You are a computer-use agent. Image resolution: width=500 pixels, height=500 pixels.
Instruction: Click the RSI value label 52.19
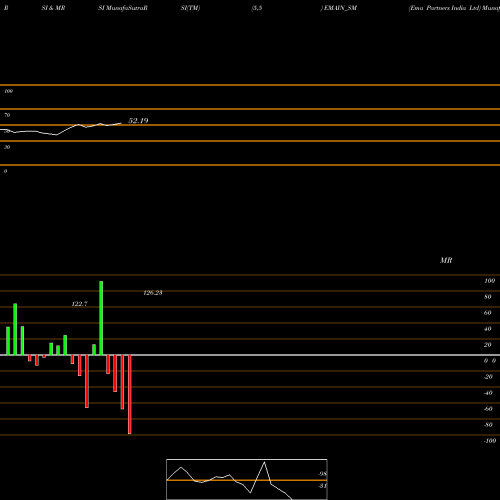point(138,121)
